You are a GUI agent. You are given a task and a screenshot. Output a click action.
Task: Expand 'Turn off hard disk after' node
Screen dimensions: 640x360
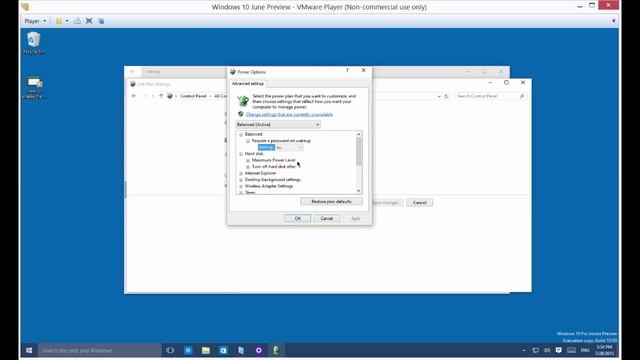point(248,167)
